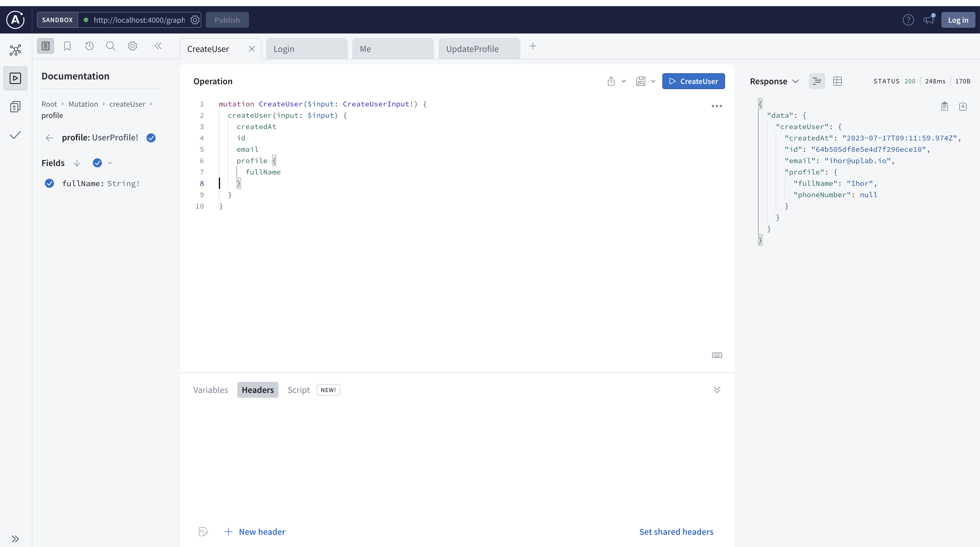Viewport: 980px width, 547px height.
Task: Open the schema search icon
Action: coord(111,46)
